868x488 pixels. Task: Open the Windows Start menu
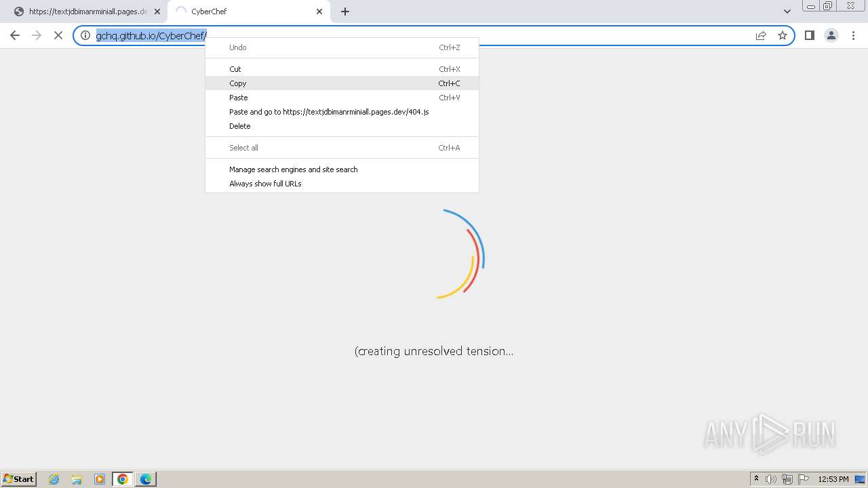[19, 479]
